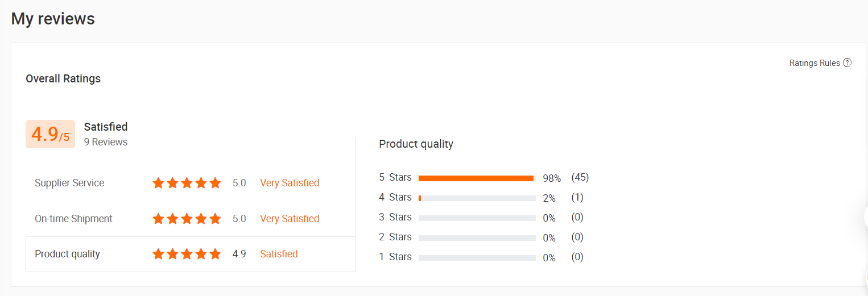868x296 pixels.
Task: Click the Supplier Service star rating icons
Action: (x=187, y=183)
